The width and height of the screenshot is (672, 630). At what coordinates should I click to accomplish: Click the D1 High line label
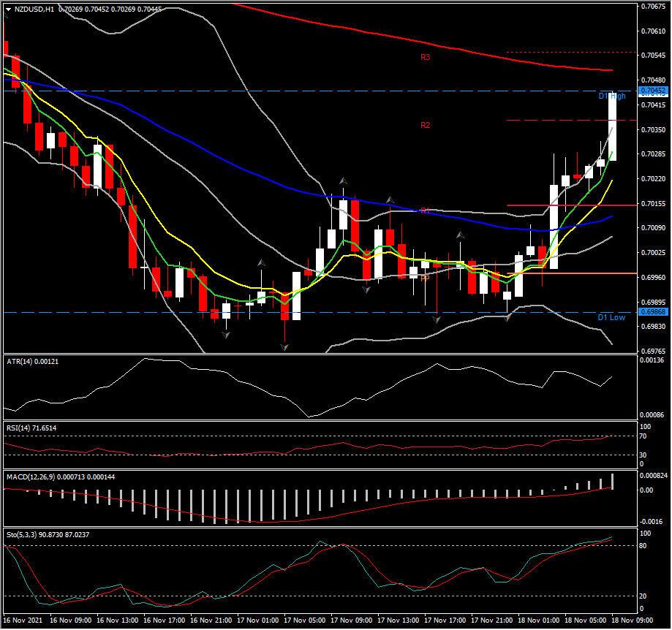click(611, 96)
